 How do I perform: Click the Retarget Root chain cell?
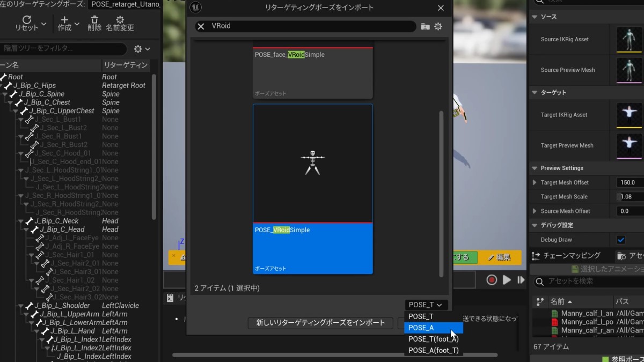[124, 85]
